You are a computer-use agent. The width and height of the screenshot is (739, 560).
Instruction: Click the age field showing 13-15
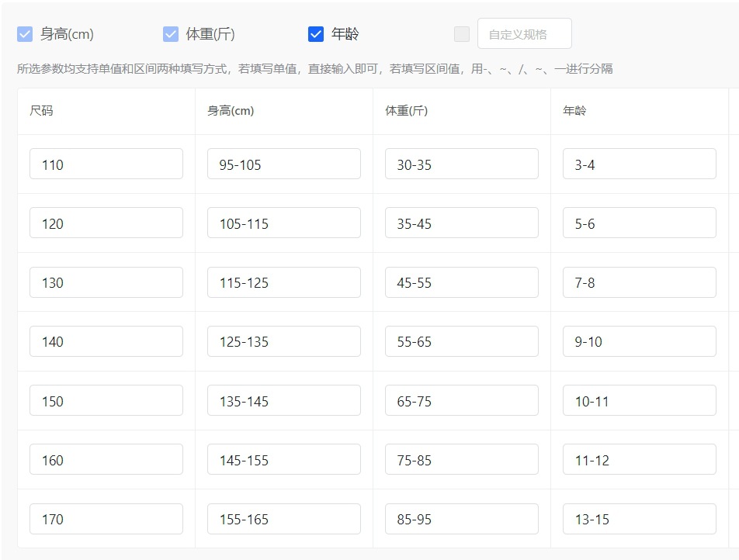640,519
